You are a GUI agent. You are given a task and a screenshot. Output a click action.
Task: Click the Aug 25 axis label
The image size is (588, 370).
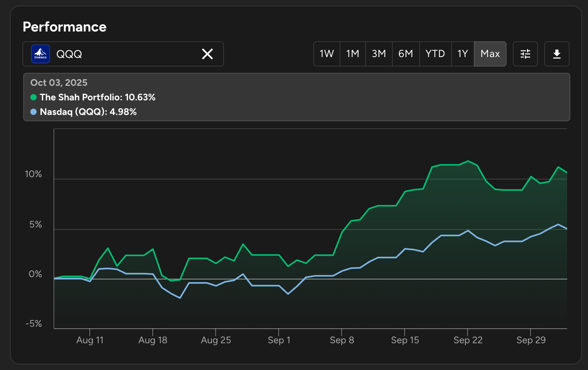(x=216, y=340)
